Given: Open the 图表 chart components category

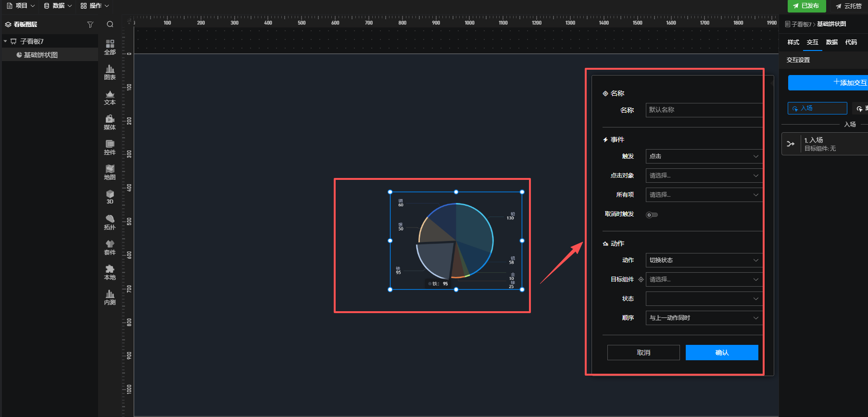Looking at the screenshot, I should pyautogui.click(x=110, y=72).
